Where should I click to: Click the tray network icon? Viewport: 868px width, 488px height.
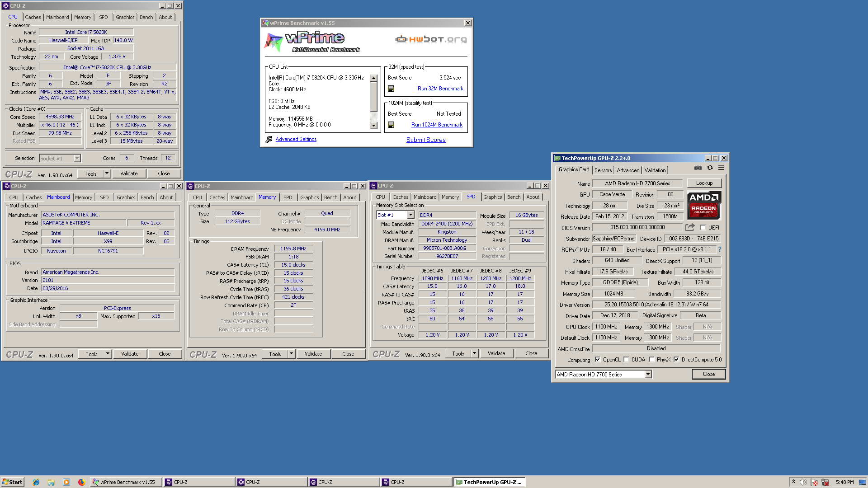pyautogui.click(x=825, y=482)
